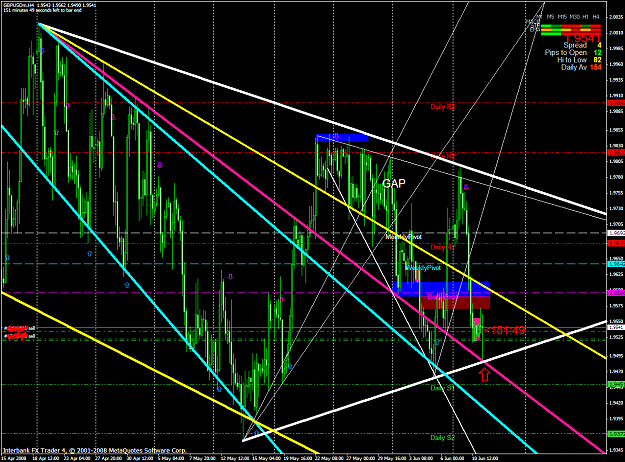
Task: Click the M30 timeframe label
Action: [x=574, y=17]
